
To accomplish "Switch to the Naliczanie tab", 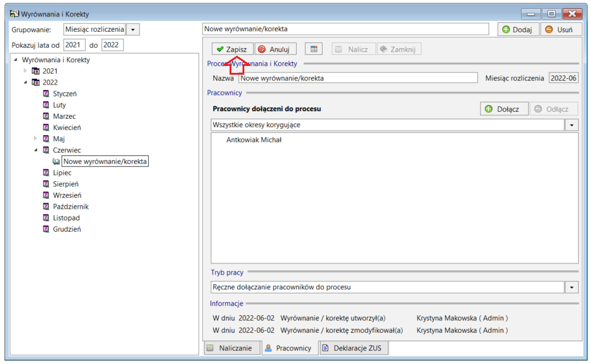I will [232, 348].
